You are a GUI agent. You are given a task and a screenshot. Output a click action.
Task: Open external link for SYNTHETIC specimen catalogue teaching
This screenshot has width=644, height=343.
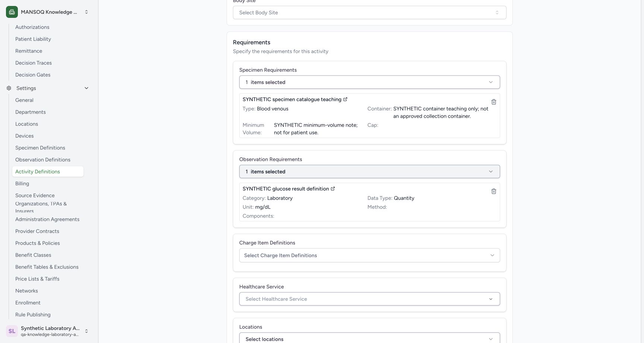click(x=345, y=99)
